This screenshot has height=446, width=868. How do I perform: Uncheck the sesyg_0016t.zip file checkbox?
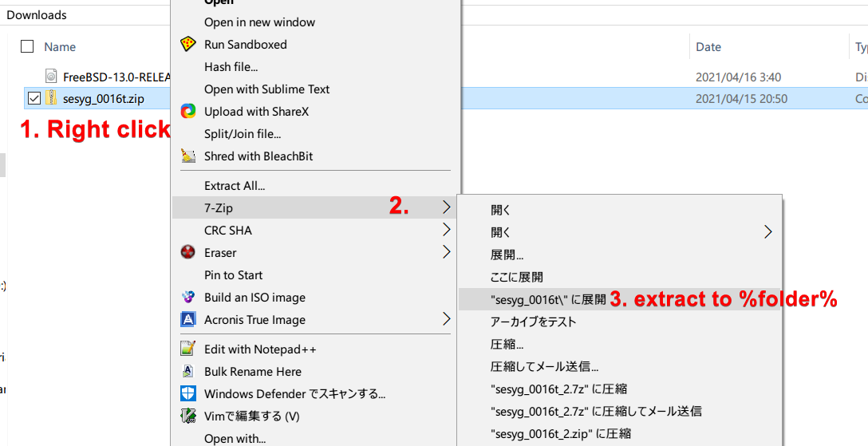pyautogui.click(x=34, y=99)
